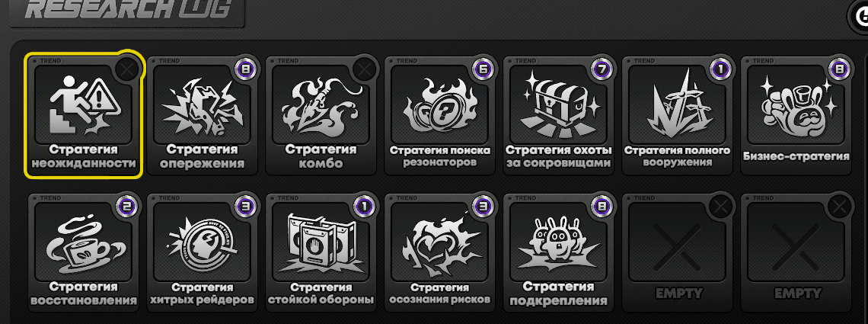This screenshot has height=324, width=868.
Task: Click the level 2 badge on Стратегия восстановления
Action: [126, 207]
